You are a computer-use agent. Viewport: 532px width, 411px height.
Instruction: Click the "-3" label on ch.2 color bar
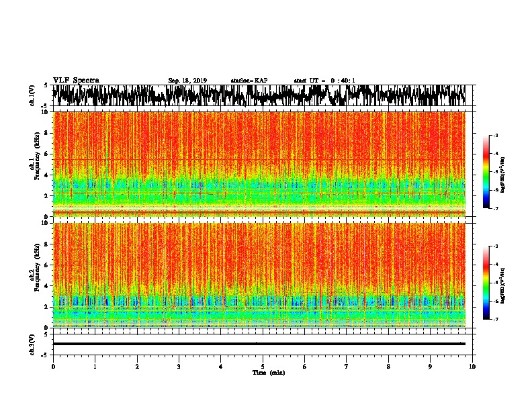pyautogui.click(x=496, y=246)
